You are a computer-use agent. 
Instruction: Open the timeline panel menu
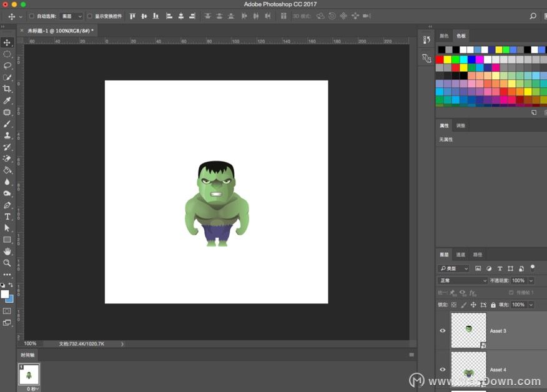[411, 355]
